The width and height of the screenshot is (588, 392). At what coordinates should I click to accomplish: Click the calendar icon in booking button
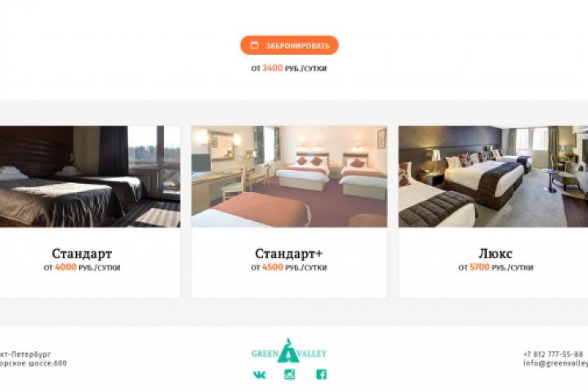coord(255,46)
